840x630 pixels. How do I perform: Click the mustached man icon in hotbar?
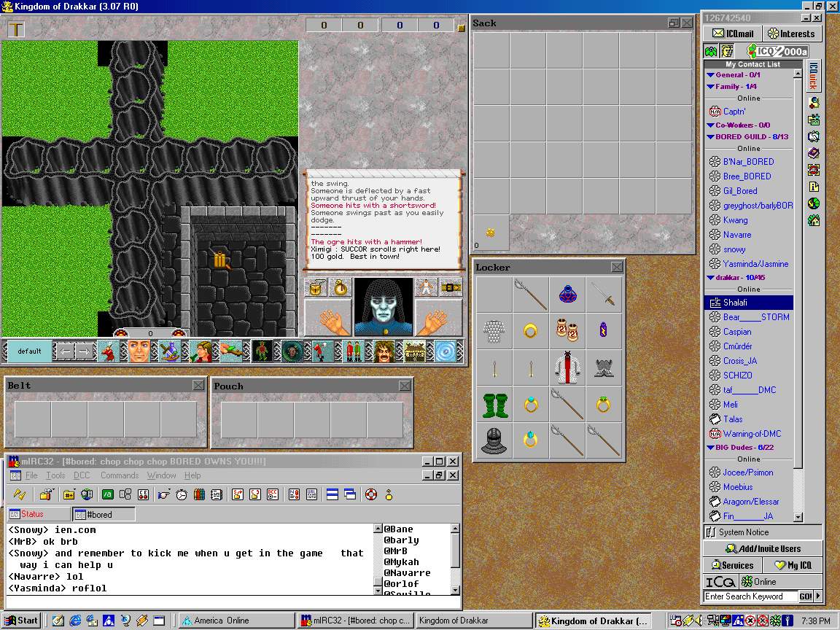(x=384, y=351)
